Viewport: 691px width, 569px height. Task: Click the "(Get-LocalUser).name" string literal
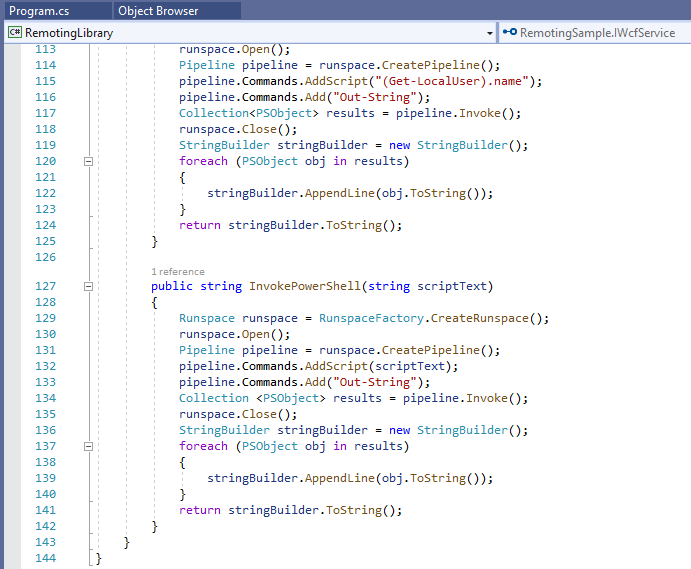click(452, 81)
